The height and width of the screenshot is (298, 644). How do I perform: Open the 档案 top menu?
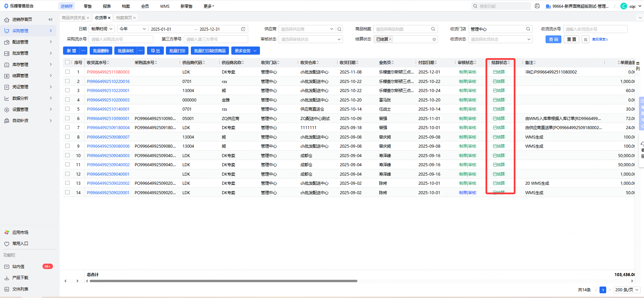[126, 6]
